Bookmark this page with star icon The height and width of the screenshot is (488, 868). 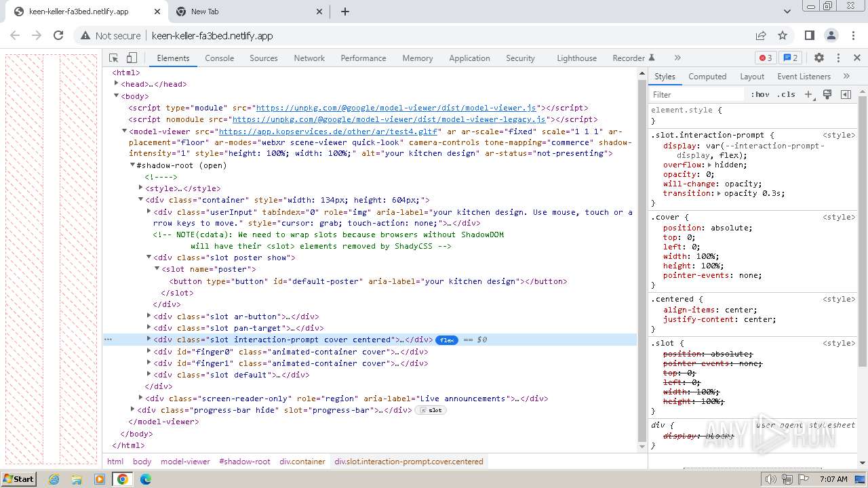tap(783, 35)
